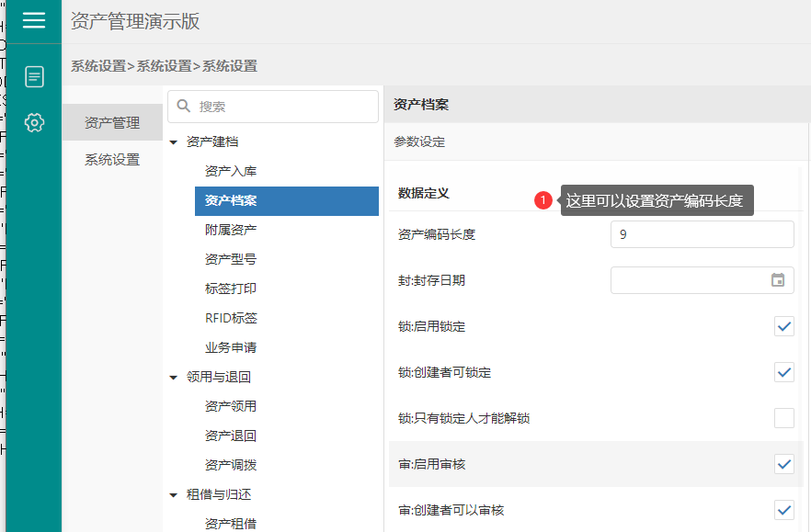811x532 pixels.
Task: Click the settings gear icon in the sidebar
Action: click(x=34, y=122)
